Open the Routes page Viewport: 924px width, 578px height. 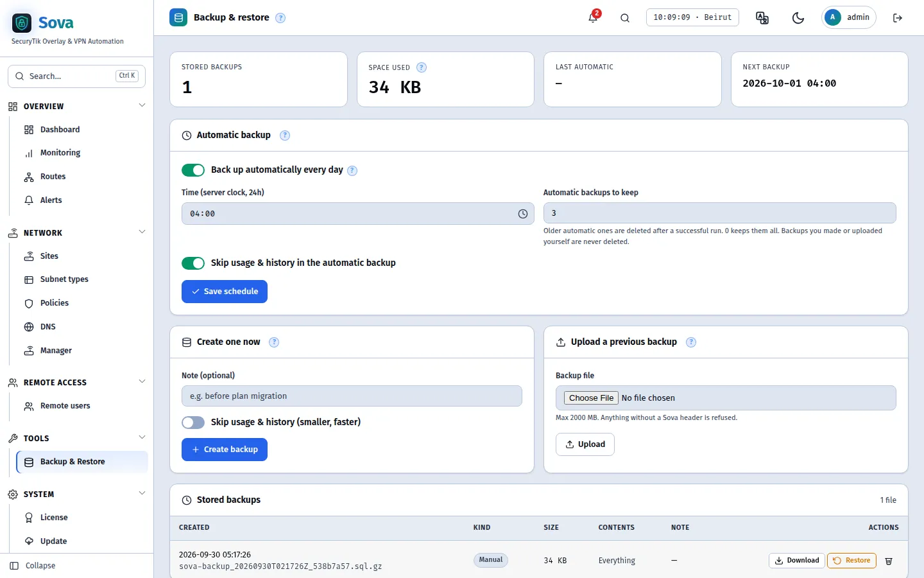82,177
